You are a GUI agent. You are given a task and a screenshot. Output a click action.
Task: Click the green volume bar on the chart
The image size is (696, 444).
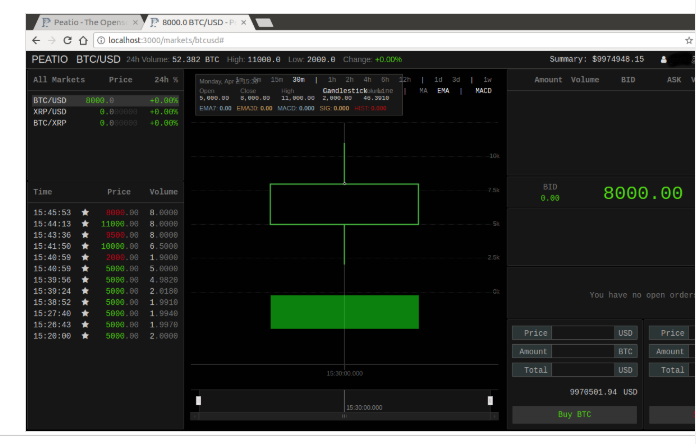pos(345,312)
